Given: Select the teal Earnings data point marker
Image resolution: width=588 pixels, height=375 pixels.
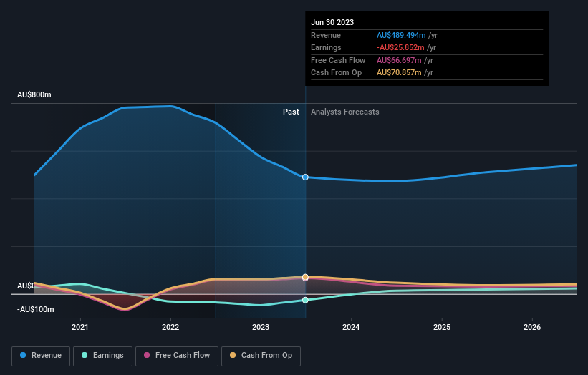Looking at the screenshot, I should (305, 300).
